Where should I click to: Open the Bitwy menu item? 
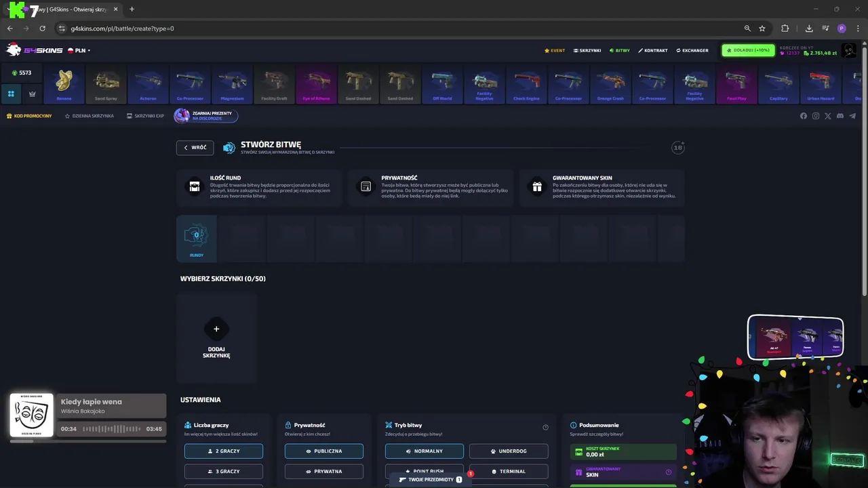pyautogui.click(x=620, y=50)
